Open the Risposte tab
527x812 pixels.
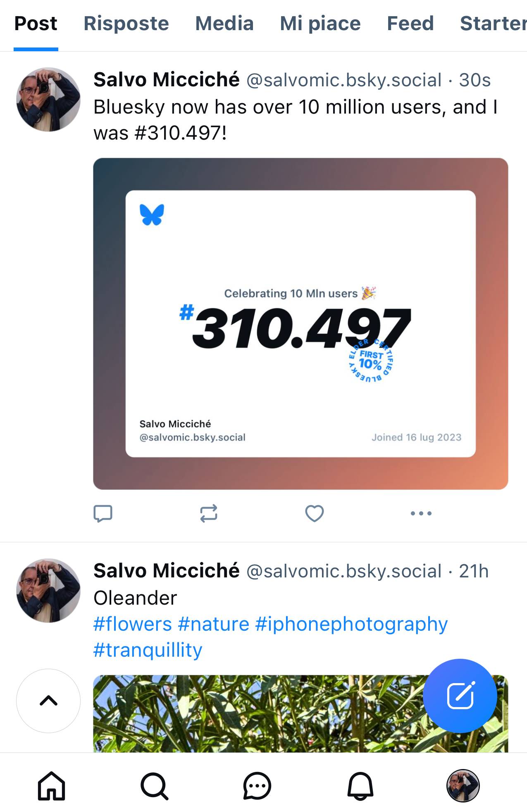pyautogui.click(x=126, y=24)
